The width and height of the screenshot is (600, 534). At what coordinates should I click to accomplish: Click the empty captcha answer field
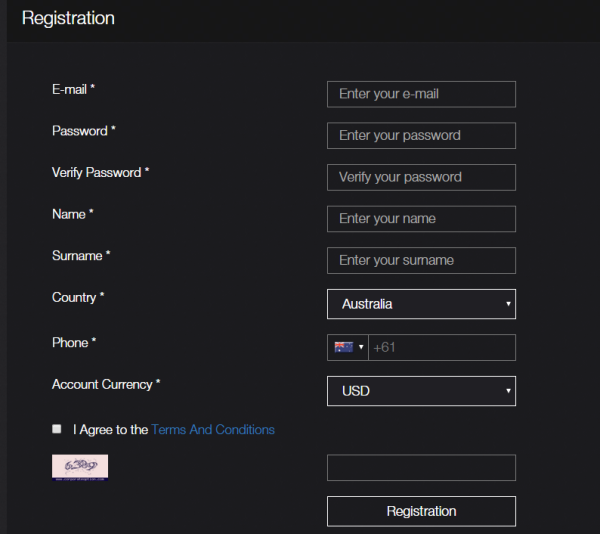pyautogui.click(x=421, y=467)
